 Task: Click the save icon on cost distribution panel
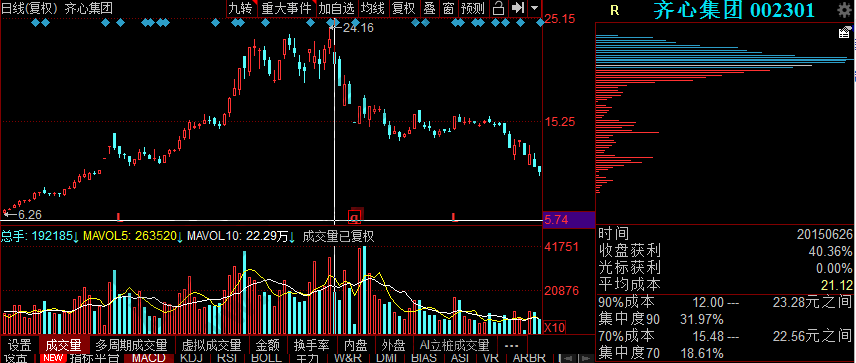tap(844, 33)
